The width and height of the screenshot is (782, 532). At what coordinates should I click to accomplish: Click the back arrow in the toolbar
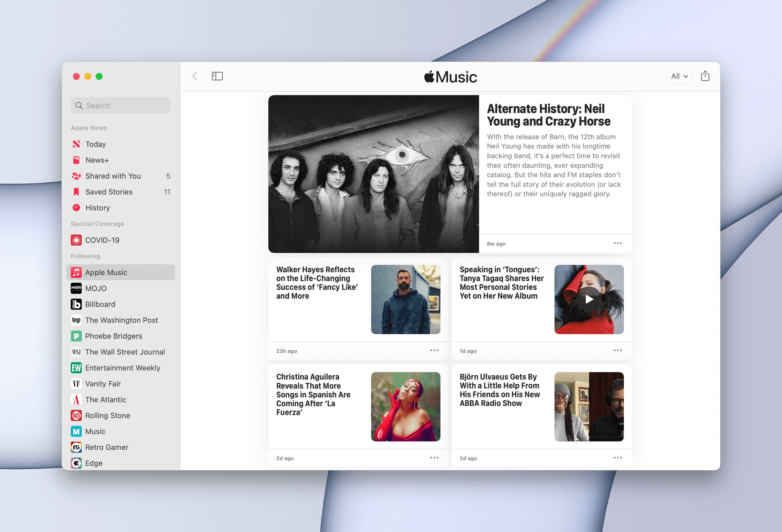pos(195,76)
